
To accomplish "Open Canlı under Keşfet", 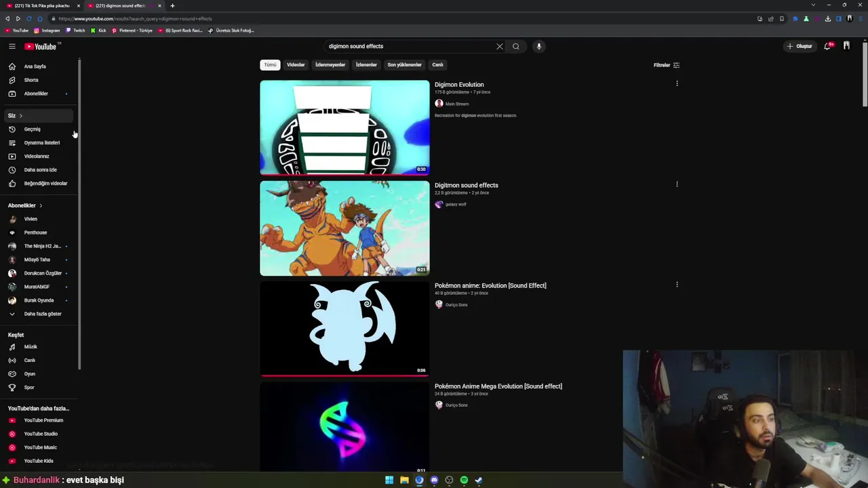I will [x=38, y=360].
